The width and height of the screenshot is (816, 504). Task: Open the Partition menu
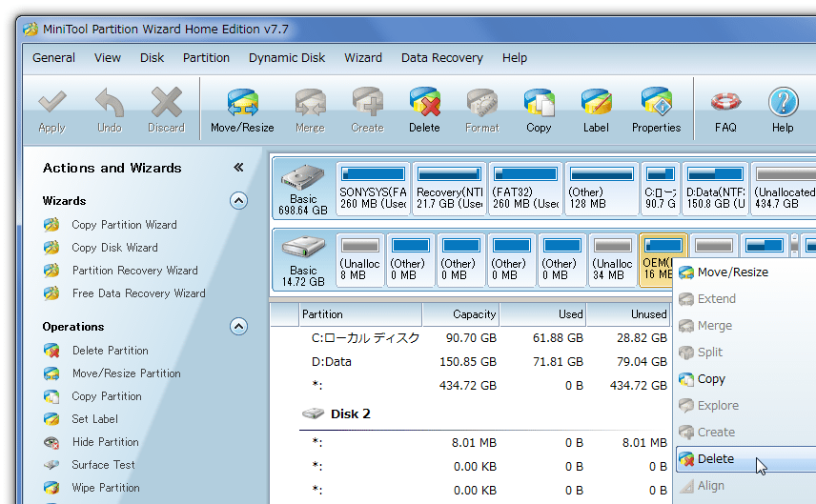[x=206, y=58]
